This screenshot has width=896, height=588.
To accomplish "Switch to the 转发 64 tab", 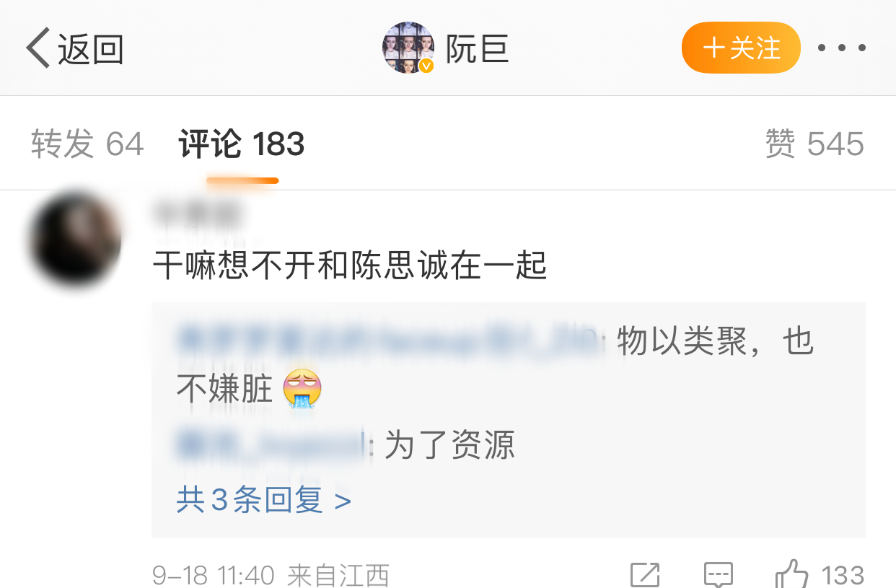I will pos(88,144).
